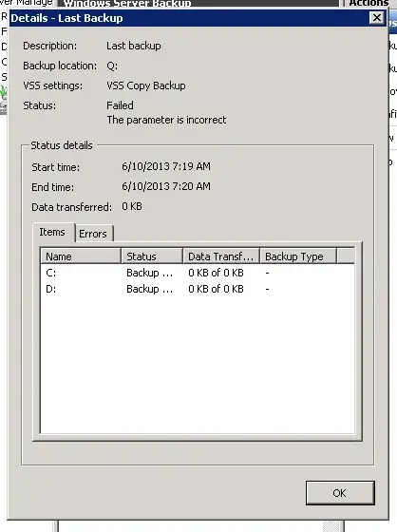This screenshot has width=397, height=532.
Task: Click the green icon behind the dialog
Action: [x=4, y=92]
